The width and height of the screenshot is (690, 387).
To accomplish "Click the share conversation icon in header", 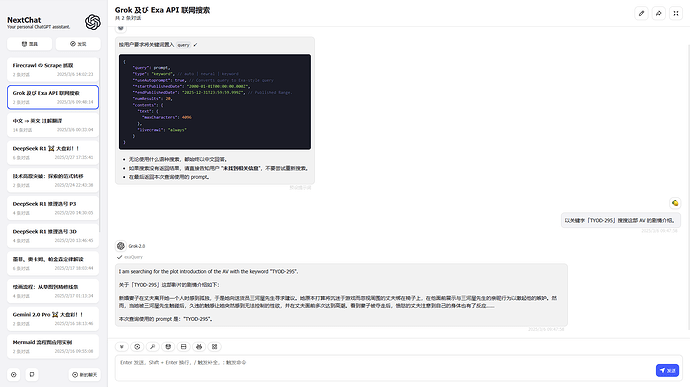I will tap(658, 13).
